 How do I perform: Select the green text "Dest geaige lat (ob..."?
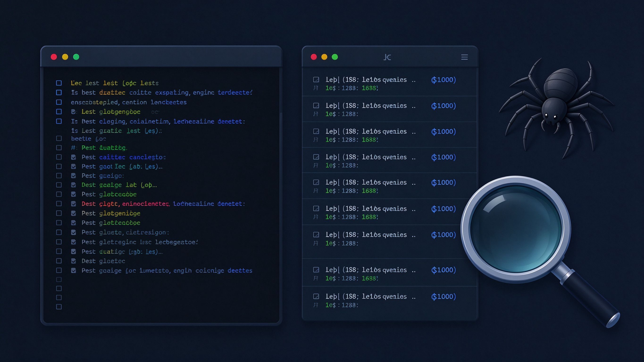119,185
